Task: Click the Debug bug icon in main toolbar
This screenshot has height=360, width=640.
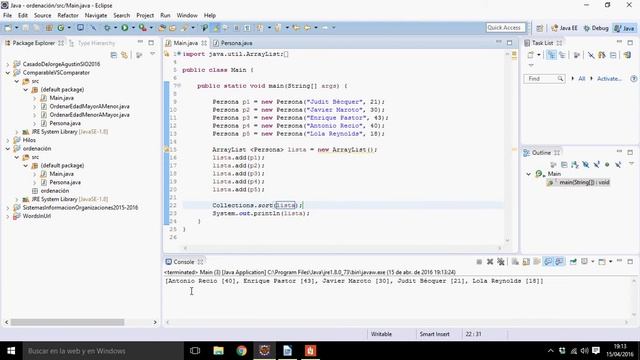Action: (x=107, y=28)
